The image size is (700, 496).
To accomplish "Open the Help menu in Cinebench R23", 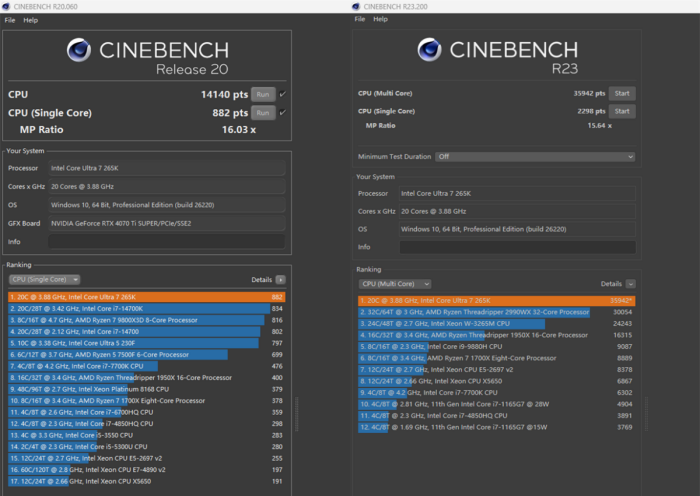I will pyautogui.click(x=380, y=19).
